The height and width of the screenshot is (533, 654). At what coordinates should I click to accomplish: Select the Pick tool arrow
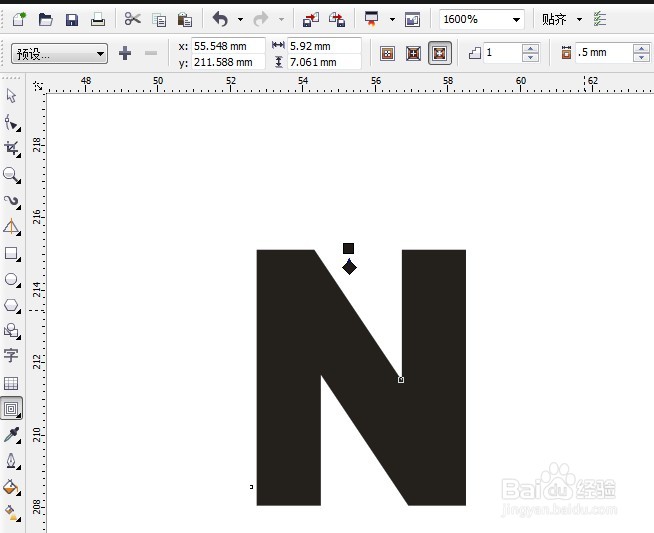12,96
